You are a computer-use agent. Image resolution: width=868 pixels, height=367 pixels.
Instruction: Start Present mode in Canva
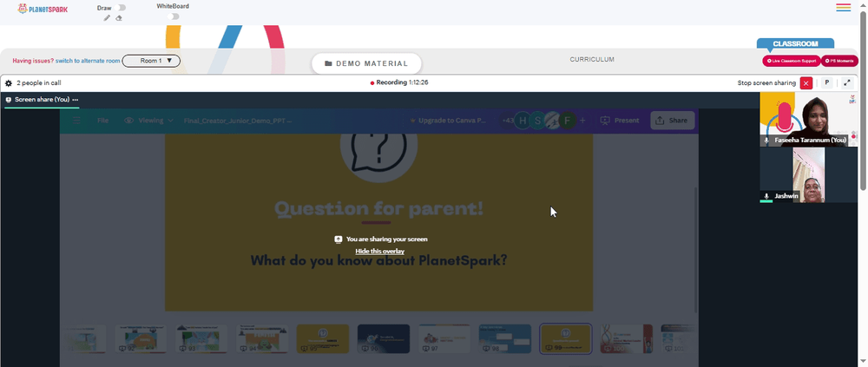[x=619, y=120]
